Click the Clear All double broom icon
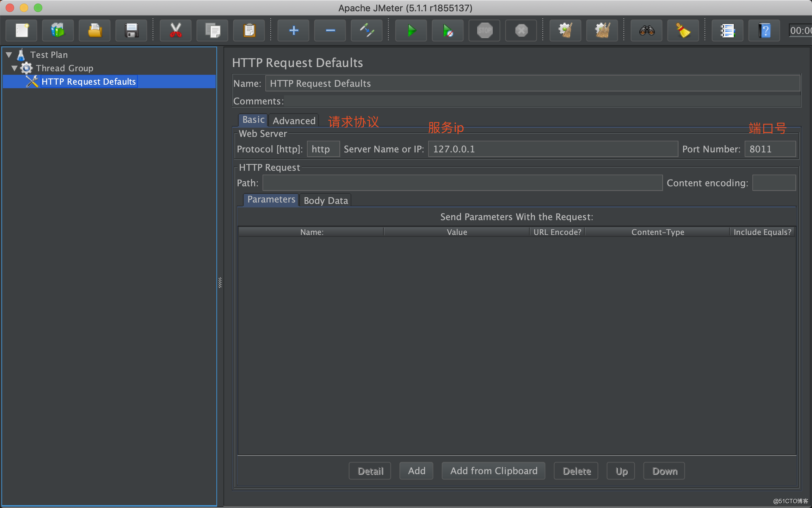 602,31
